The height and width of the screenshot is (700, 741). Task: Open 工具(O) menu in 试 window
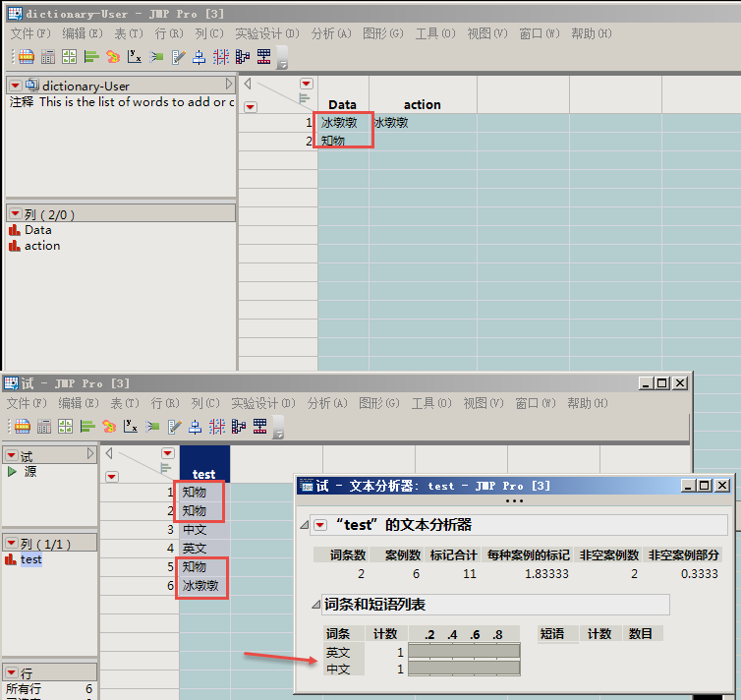click(431, 403)
